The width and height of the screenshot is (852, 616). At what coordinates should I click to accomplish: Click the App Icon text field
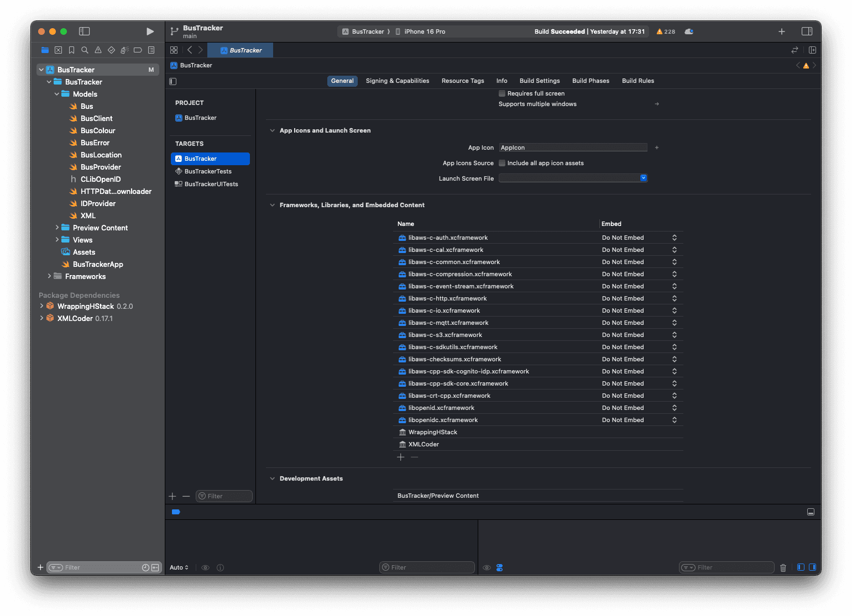(573, 148)
